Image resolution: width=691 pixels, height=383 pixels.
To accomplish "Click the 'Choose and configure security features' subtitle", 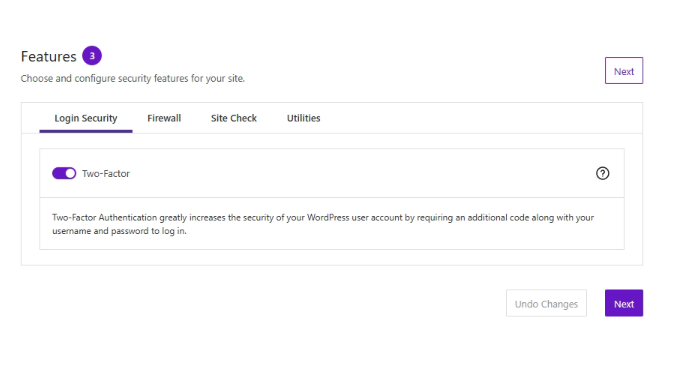I will point(133,78).
